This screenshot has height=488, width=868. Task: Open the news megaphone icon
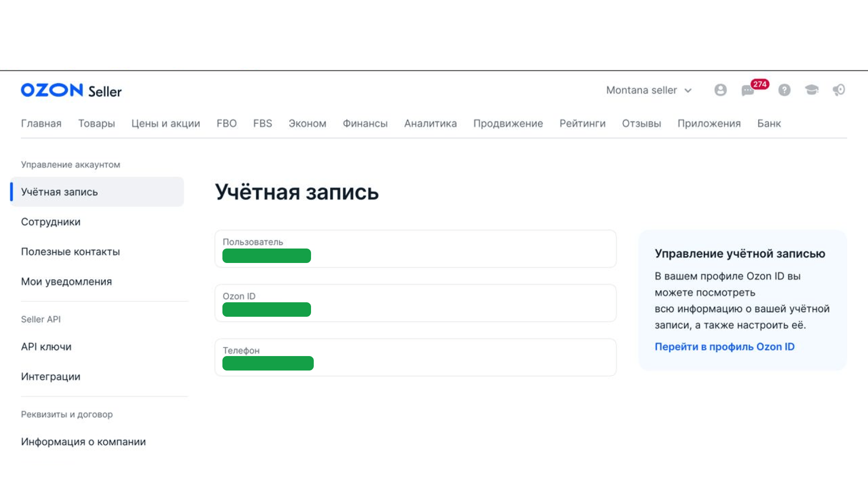(839, 90)
